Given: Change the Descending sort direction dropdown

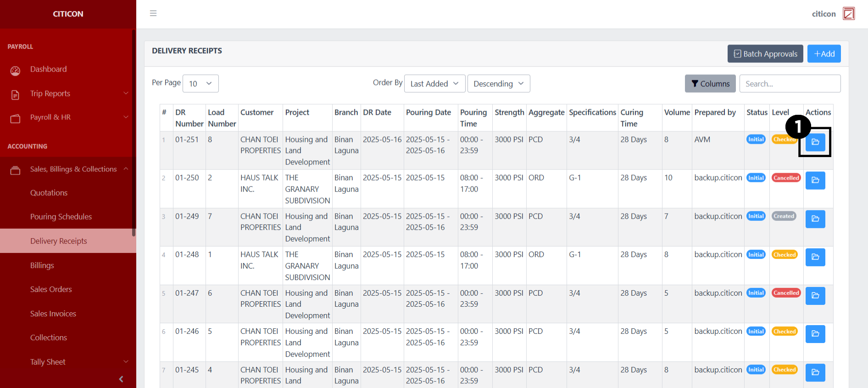Looking at the screenshot, I should 498,84.
